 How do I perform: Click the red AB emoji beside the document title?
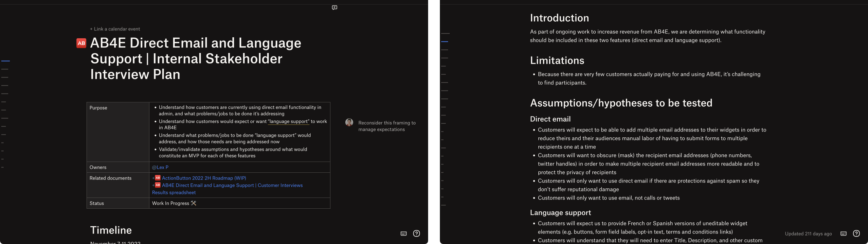coord(81,43)
